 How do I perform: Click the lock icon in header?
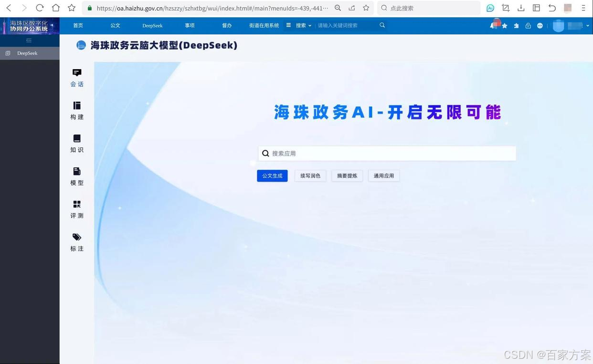click(x=528, y=26)
